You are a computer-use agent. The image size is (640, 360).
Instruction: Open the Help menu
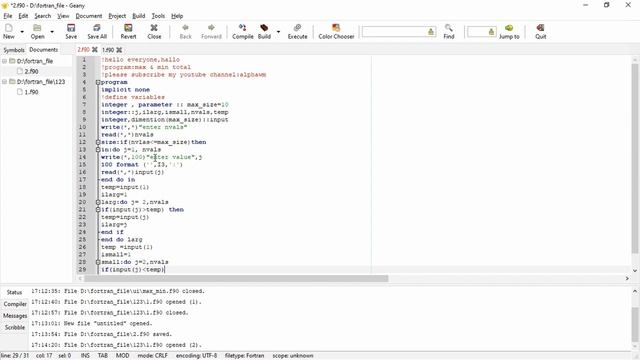pos(177,16)
